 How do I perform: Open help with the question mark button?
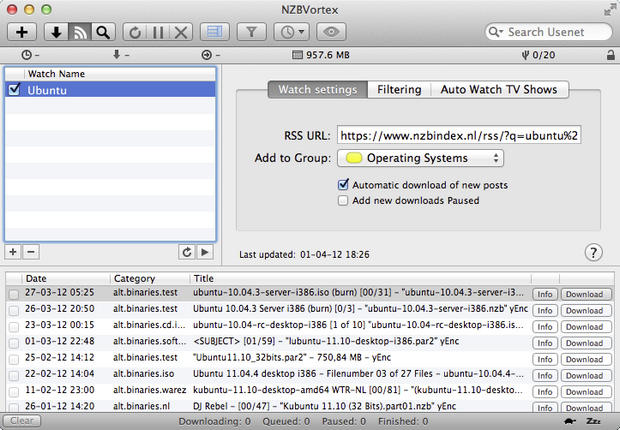pos(593,252)
